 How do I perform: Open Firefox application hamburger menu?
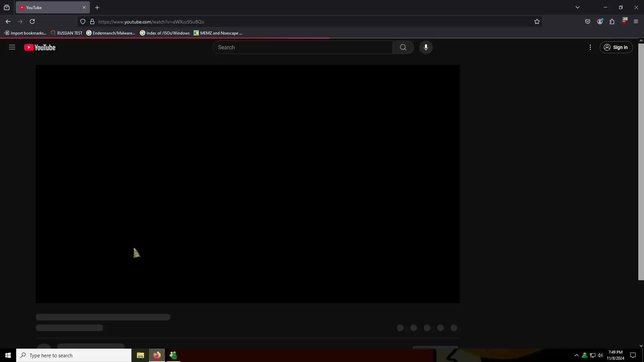[x=636, y=21]
